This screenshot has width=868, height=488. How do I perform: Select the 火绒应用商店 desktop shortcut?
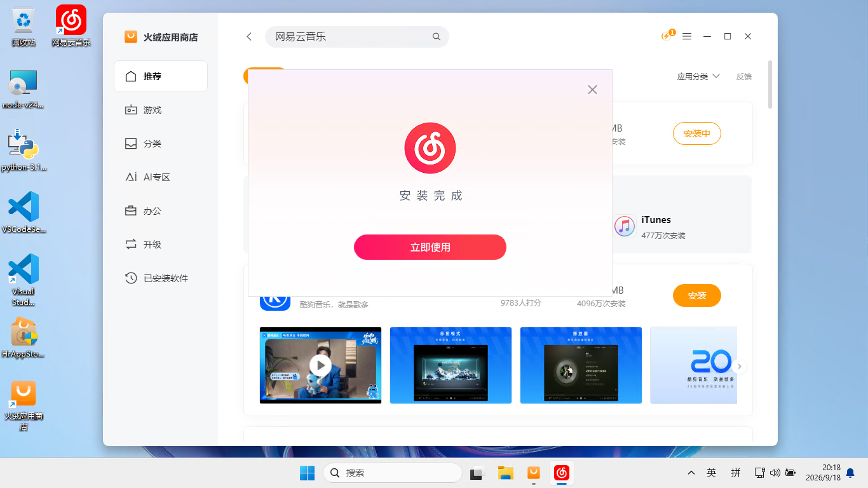[24, 407]
